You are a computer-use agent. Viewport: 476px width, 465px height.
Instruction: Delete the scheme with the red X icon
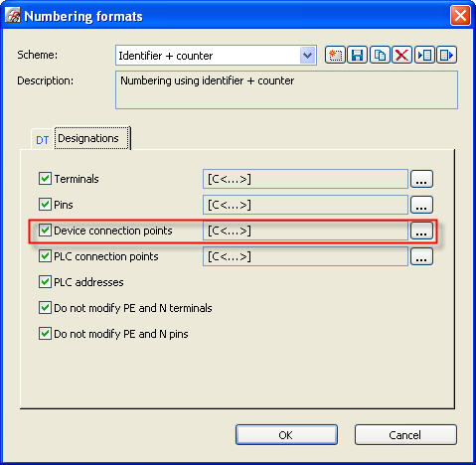coord(401,55)
